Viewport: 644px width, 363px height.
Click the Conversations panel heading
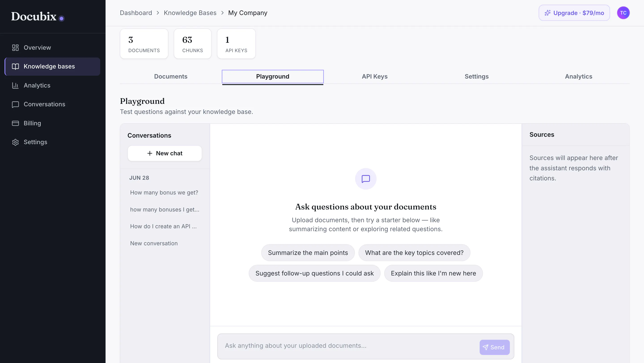tap(149, 136)
